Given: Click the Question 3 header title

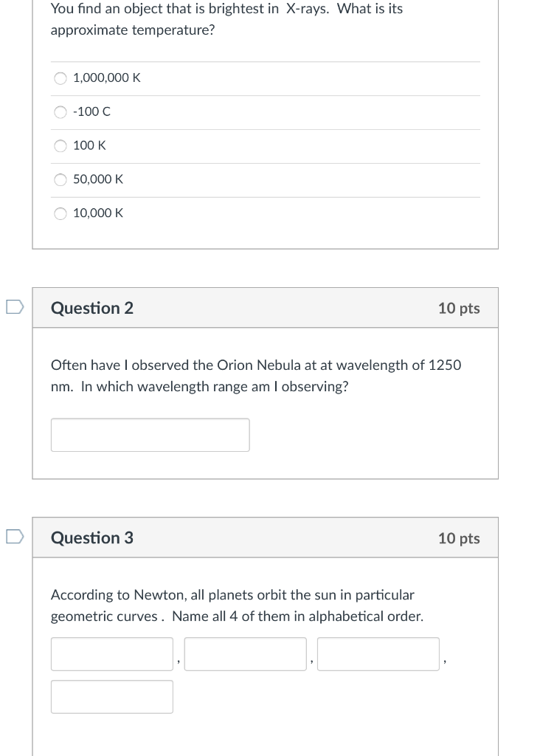Looking at the screenshot, I should click(92, 537).
